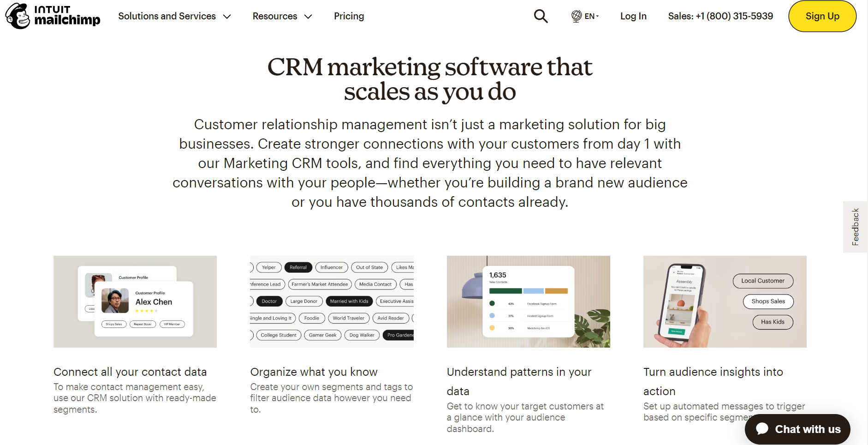Open the Log In link
Screen dimensions: 868x445
[x=633, y=16]
